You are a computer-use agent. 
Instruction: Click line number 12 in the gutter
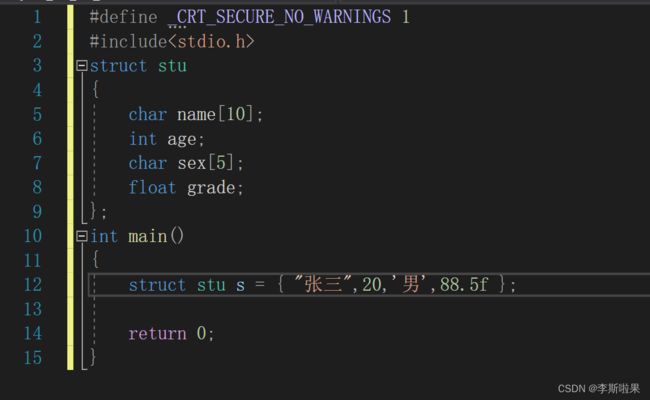click(33, 285)
